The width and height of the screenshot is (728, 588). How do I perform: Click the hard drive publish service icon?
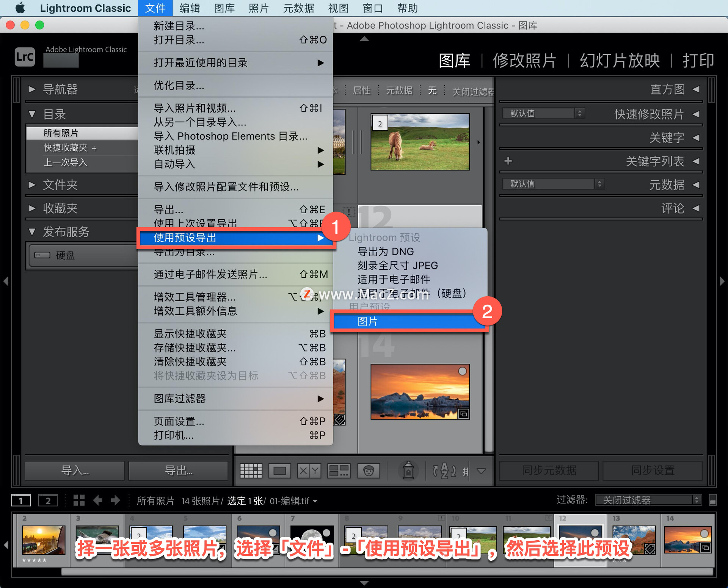[42, 255]
